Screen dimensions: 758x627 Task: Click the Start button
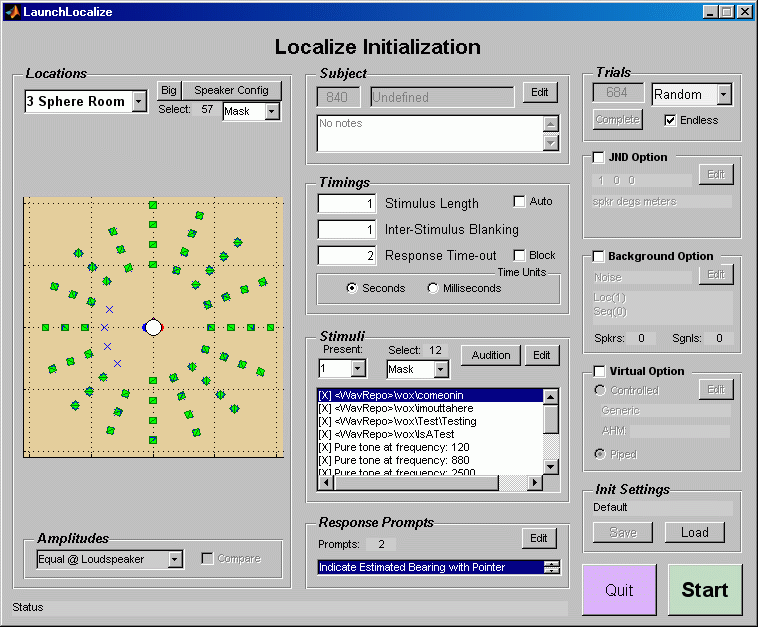705,590
